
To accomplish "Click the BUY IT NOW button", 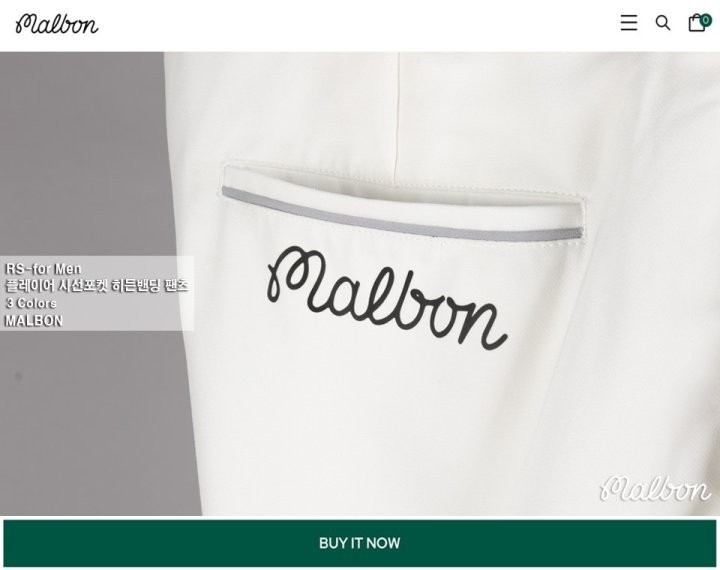I will click(x=360, y=543).
